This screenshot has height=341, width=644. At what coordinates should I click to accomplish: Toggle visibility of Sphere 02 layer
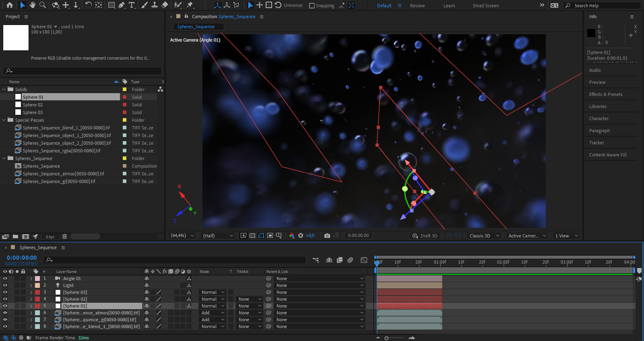coord(5,299)
